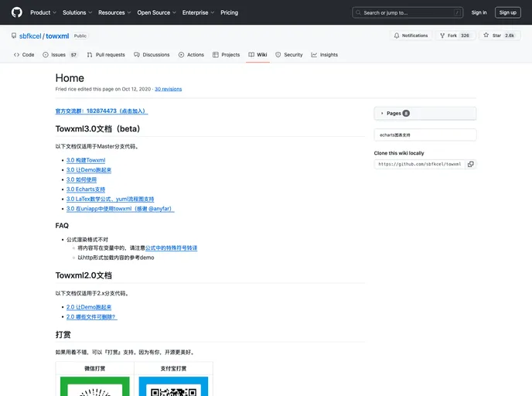Image resolution: width=532 pixels, height=396 pixels.
Task: Click the Pull requests icon
Action: [x=90, y=55]
